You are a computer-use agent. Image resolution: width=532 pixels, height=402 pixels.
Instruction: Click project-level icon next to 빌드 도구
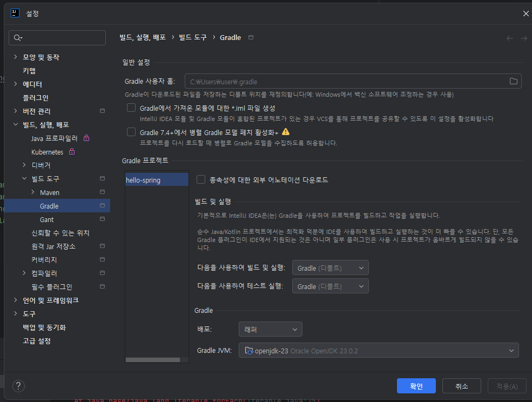click(x=102, y=178)
